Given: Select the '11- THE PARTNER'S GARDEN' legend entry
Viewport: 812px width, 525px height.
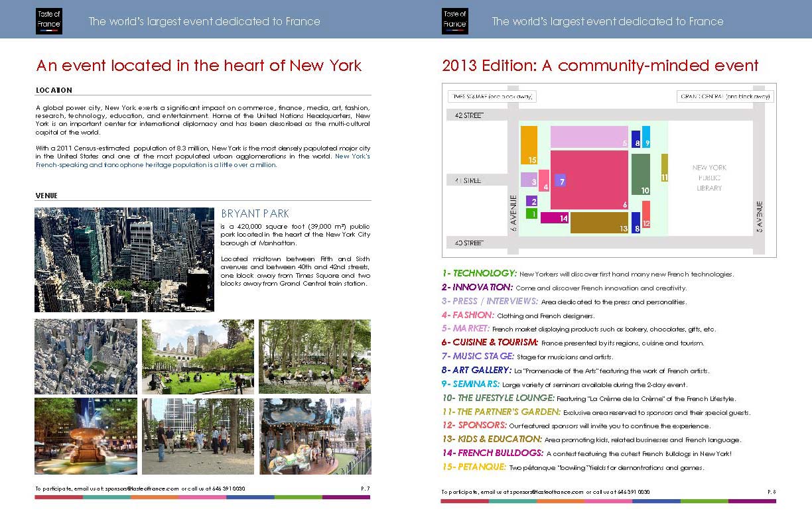Looking at the screenshot, I should pyautogui.click(x=501, y=412).
